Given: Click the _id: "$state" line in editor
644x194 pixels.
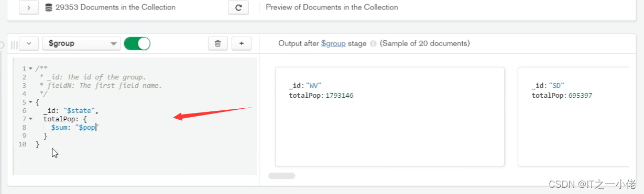Looking at the screenshot, I should pyautogui.click(x=70, y=111).
